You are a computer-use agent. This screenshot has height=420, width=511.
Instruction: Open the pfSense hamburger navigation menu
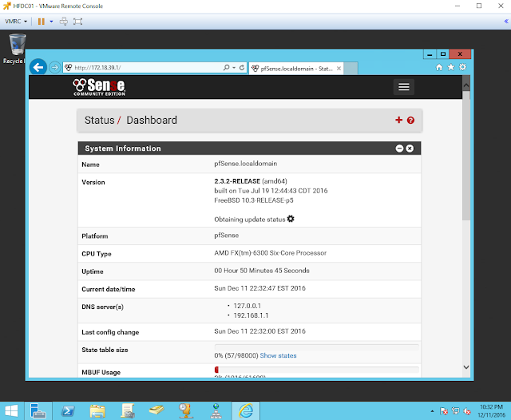click(404, 87)
